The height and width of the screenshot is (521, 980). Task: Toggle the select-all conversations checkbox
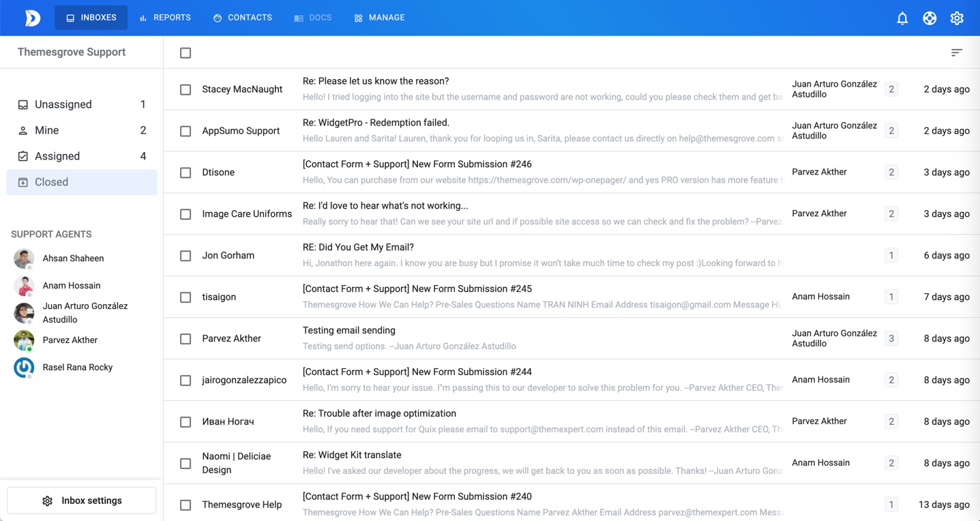coord(185,53)
